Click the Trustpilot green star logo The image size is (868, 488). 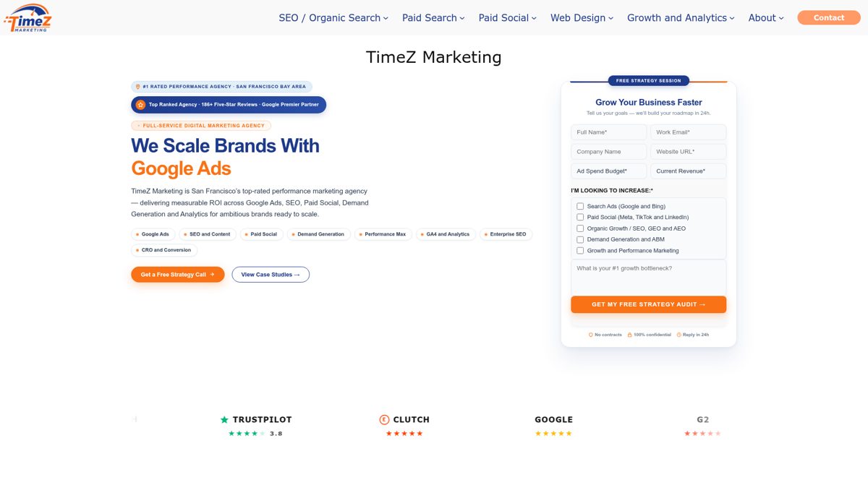pos(224,419)
